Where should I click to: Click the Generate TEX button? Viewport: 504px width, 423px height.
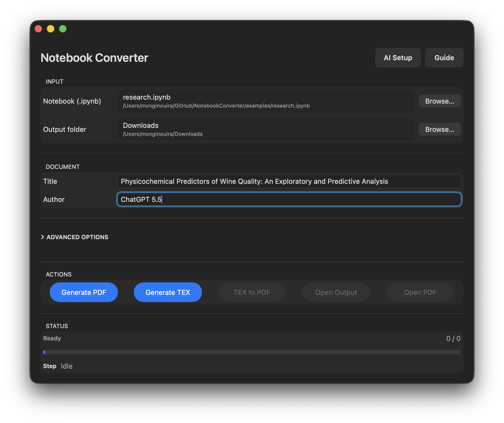(x=168, y=292)
